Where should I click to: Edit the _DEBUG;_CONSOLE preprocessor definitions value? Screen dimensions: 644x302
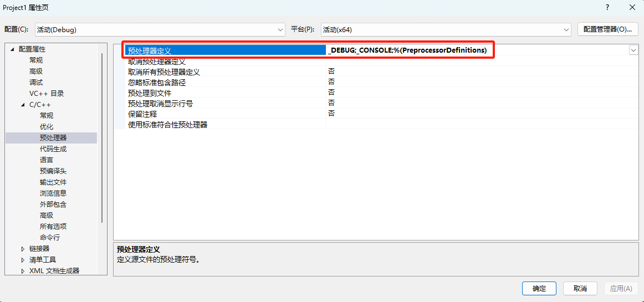[x=407, y=50]
